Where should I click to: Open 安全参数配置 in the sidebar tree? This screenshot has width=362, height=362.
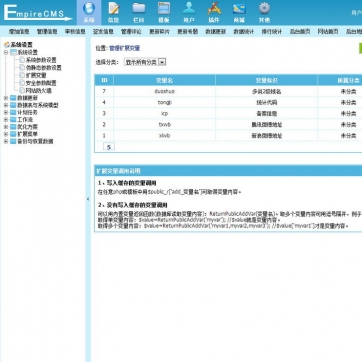pos(41,83)
